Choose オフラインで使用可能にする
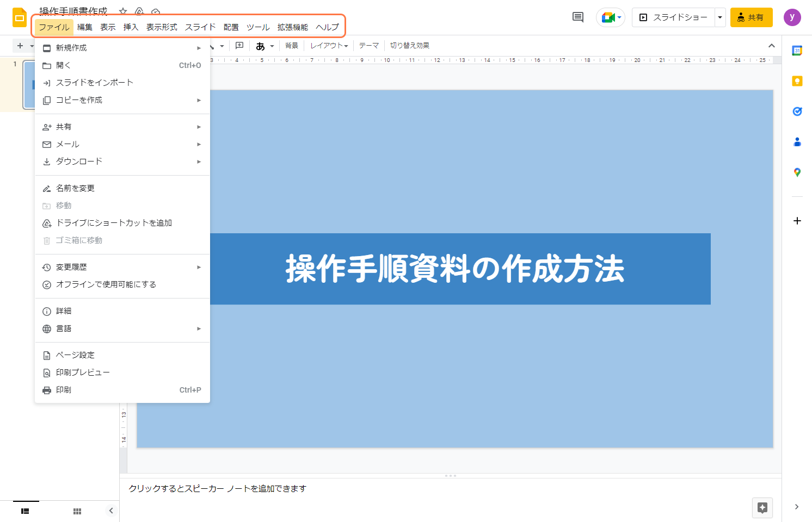This screenshot has width=812, height=522. [x=122, y=284]
